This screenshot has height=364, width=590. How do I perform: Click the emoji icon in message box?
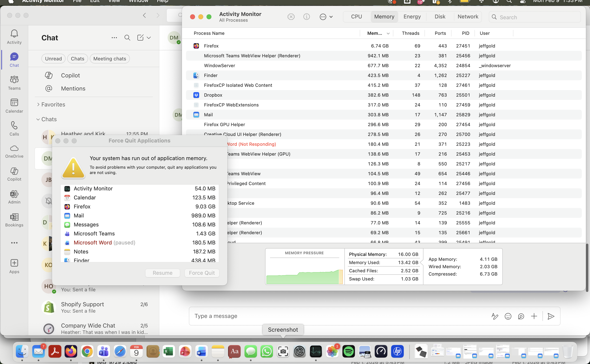508,316
